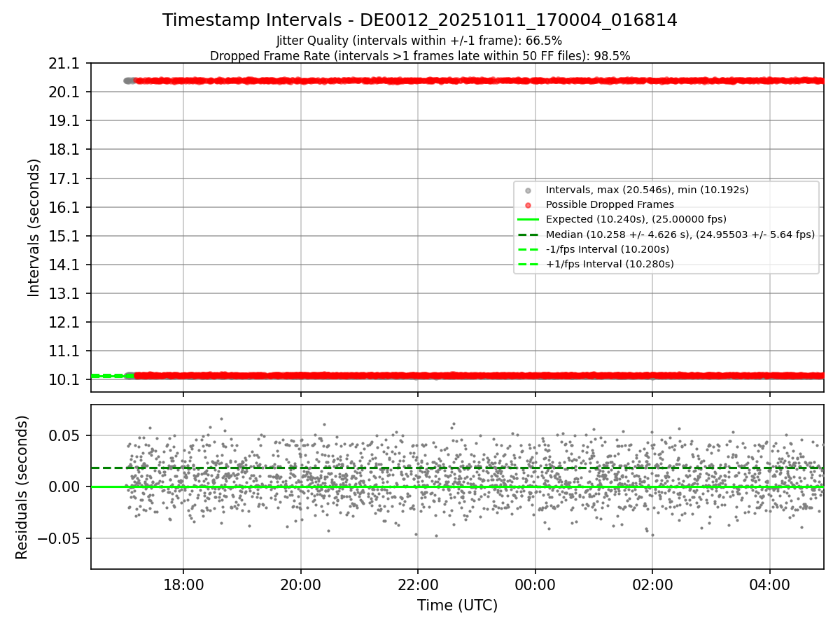Click the x-axis tick label '00:00'
This screenshot has height=630, width=840.
[x=535, y=584]
